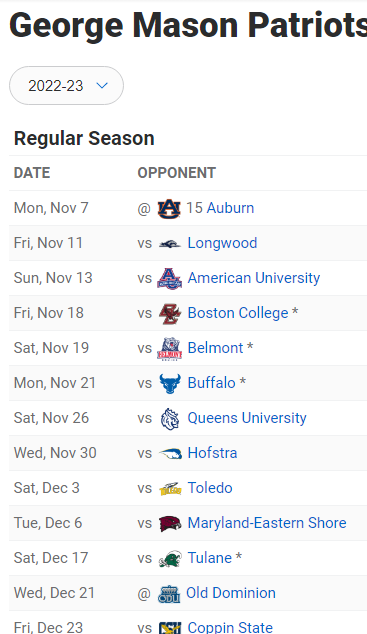Click the OPPONENT column header
This screenshot has height=634, width=367.
point(177,173)
